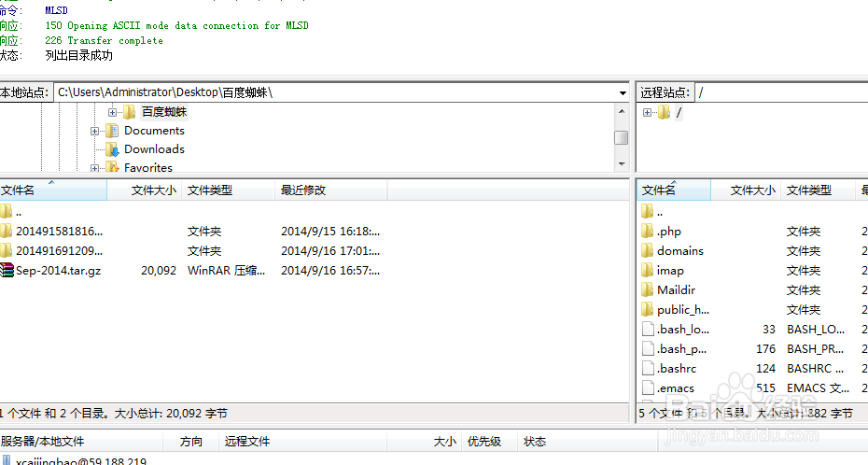The image size is (868, 465).
Task: Click the 优先级 queue column header
Action: click(x=489, y=442)
